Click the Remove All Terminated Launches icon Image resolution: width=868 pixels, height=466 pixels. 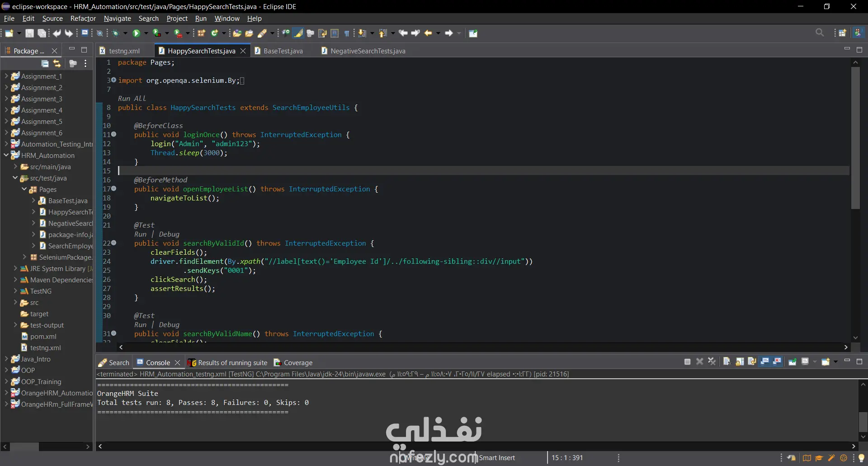point(712,361)
